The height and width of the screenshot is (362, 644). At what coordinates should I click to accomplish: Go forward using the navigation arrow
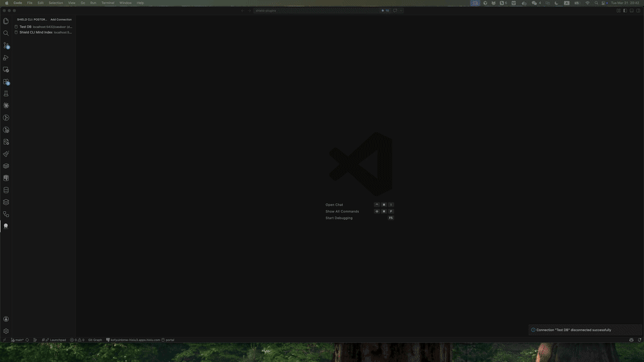tap(249, 11)
